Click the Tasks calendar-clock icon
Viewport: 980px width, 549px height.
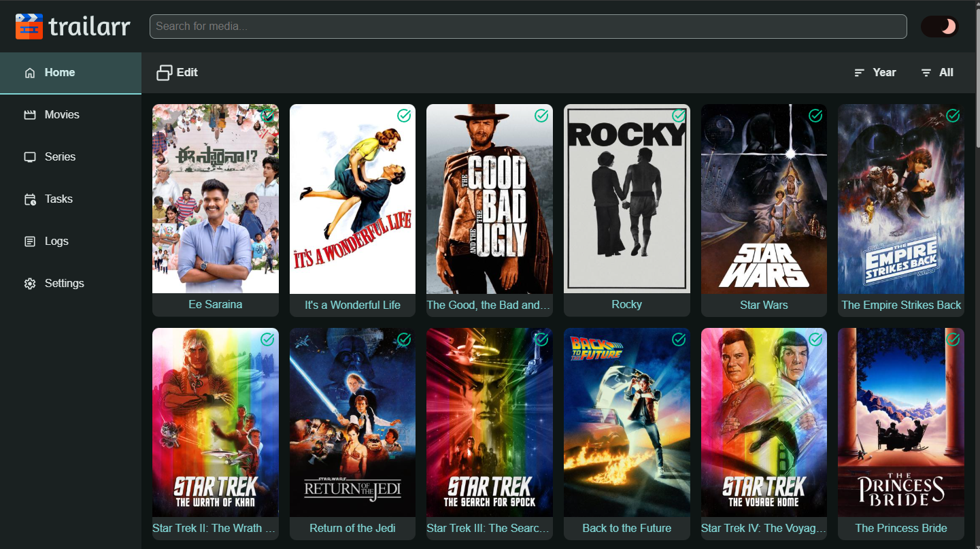pos(30,199)
